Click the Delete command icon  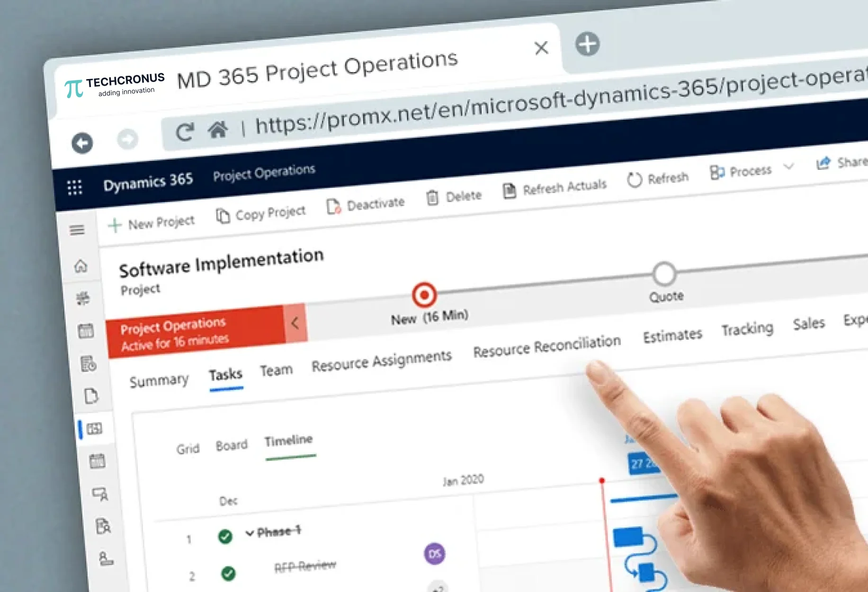[433, 197]
